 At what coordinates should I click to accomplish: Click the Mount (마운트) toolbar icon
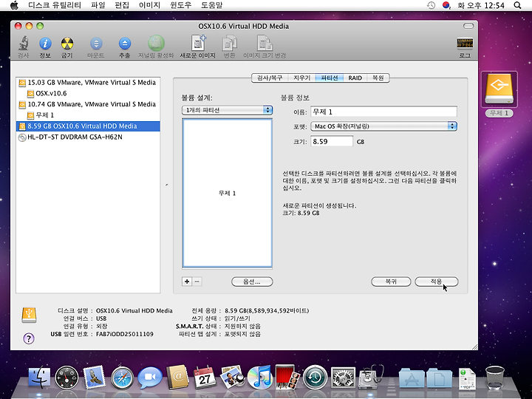point(96,44)
